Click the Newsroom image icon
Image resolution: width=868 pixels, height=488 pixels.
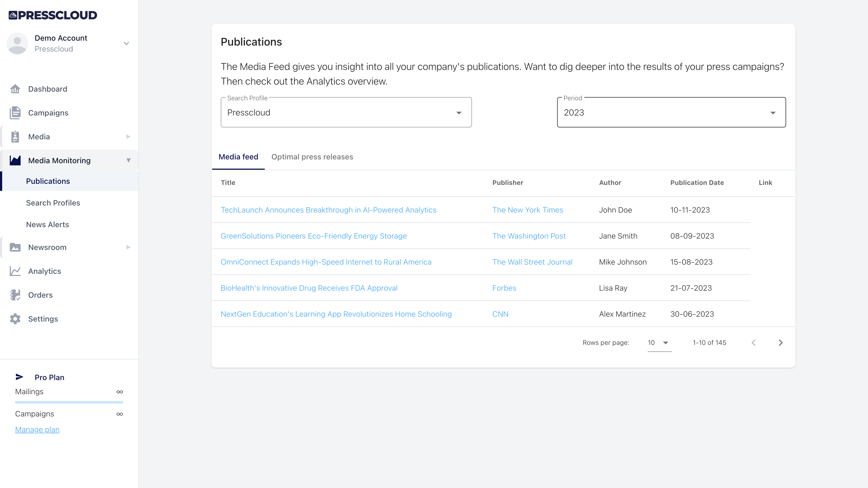[15, 247]
